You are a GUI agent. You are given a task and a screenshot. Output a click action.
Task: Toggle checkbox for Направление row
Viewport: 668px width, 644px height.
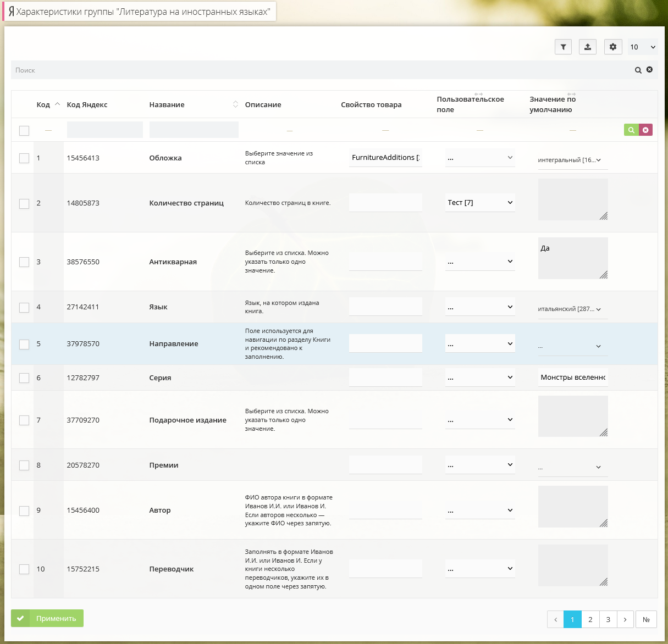click(24, 344)
